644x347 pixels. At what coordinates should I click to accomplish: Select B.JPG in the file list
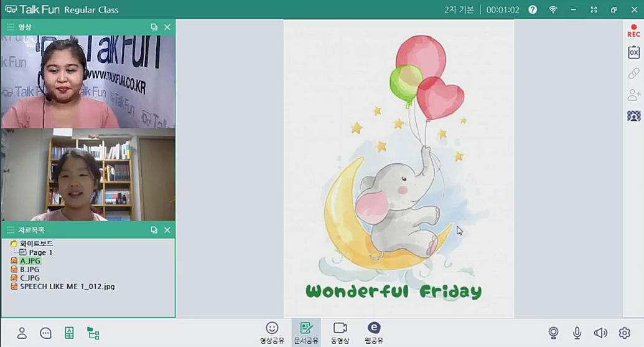[29, 269]
